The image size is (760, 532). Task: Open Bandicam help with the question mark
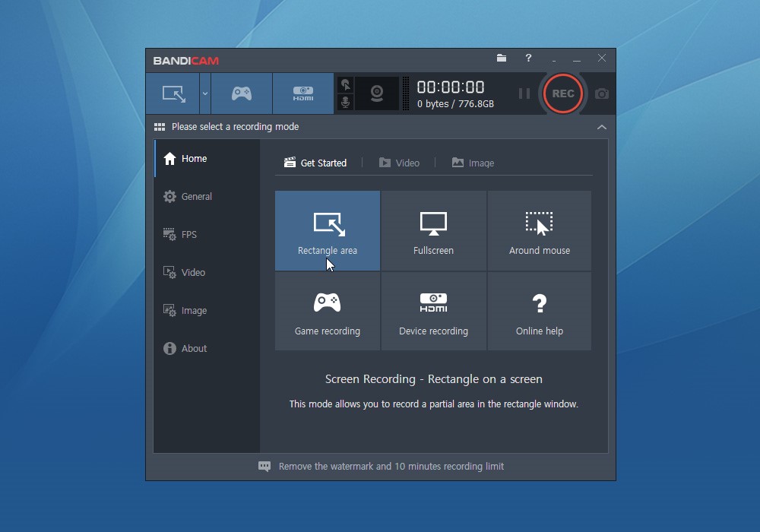click(528, 59)
